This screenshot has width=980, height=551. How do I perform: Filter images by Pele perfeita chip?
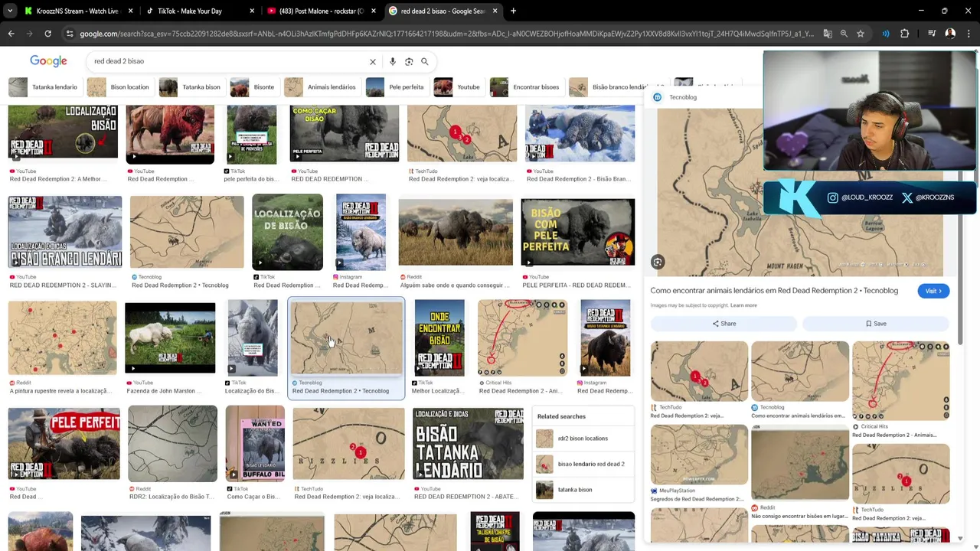(396, 87)
